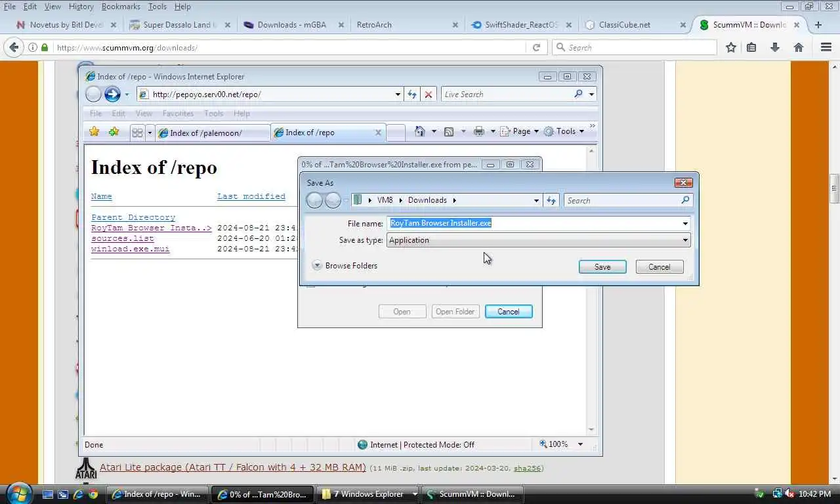The width and height of the screenshot is (840, 504).
Task: Click the Firefox Search box
Action: (x=634, y=47)
